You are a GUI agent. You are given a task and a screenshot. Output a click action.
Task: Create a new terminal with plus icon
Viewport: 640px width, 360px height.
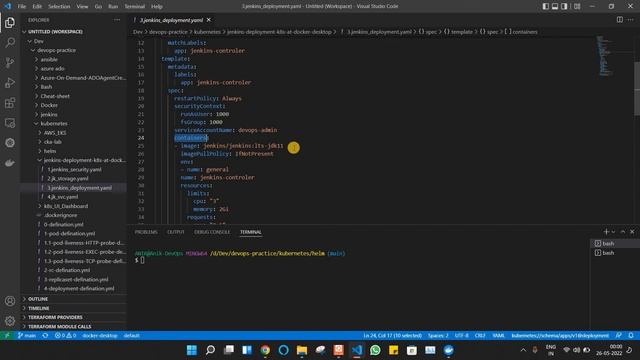[606, 232]
